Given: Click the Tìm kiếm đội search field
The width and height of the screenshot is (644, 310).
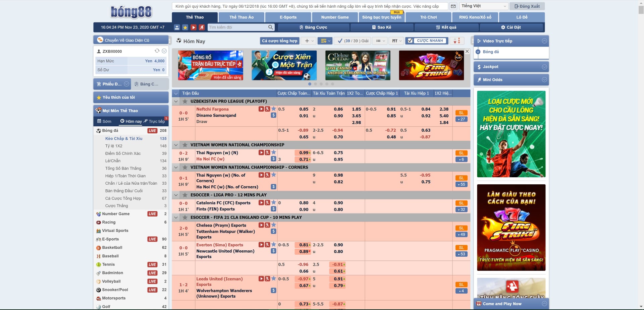Looking at the screenshot, I should [237, 27].
